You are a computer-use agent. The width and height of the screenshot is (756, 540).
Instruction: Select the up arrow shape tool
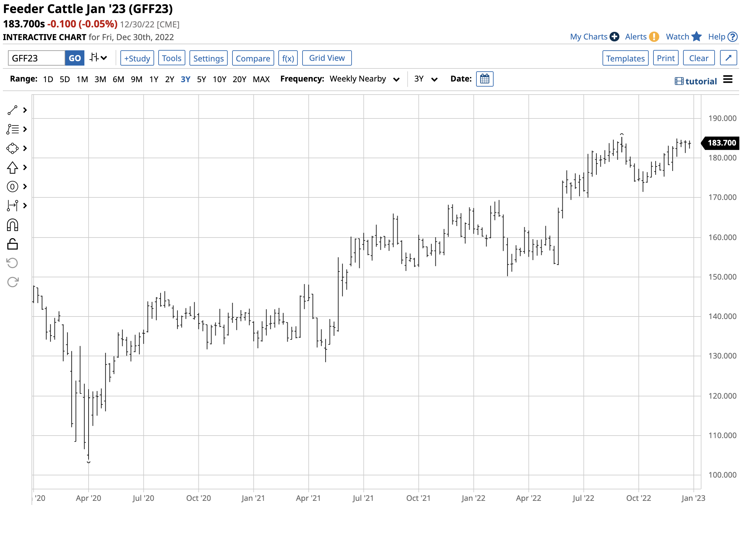[12, 167]
